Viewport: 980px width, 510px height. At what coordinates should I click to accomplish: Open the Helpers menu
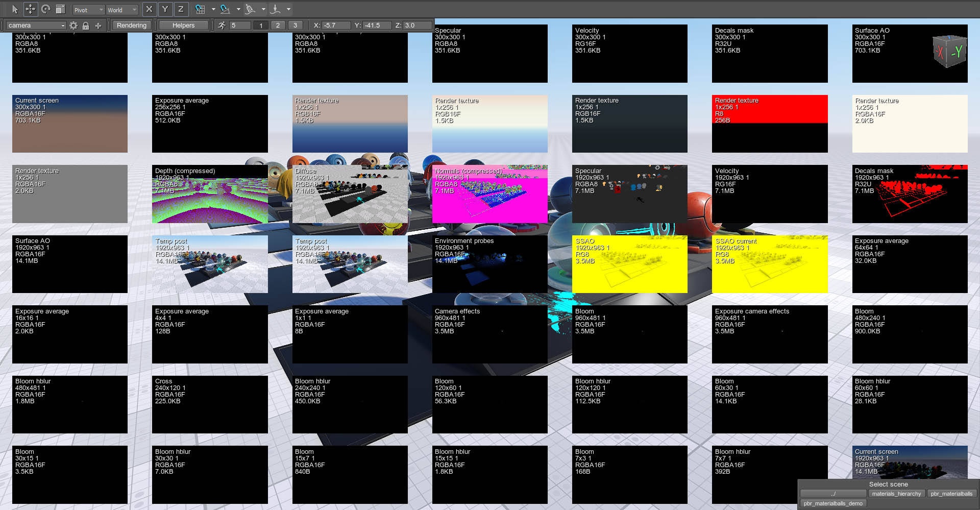(183, 26)
